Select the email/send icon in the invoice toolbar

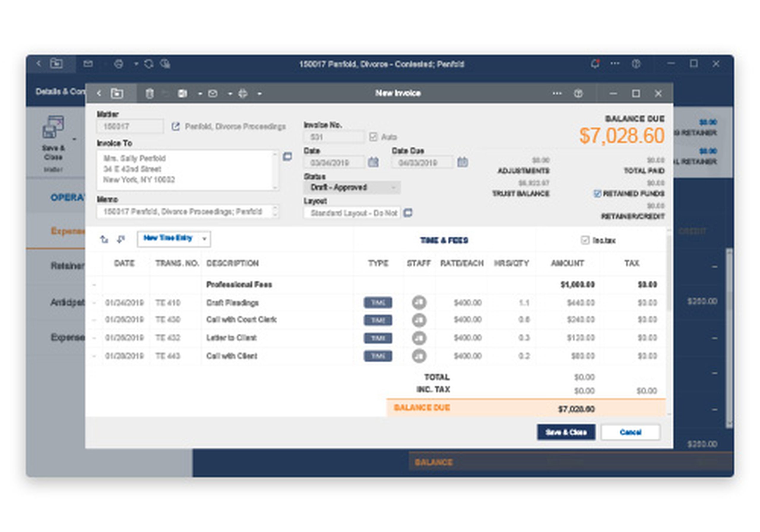213,93
